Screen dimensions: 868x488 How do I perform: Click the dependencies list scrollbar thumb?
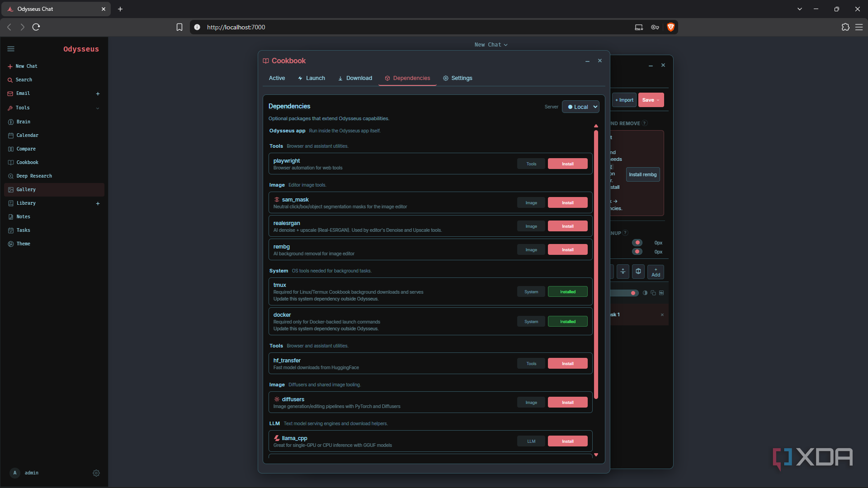596,265
